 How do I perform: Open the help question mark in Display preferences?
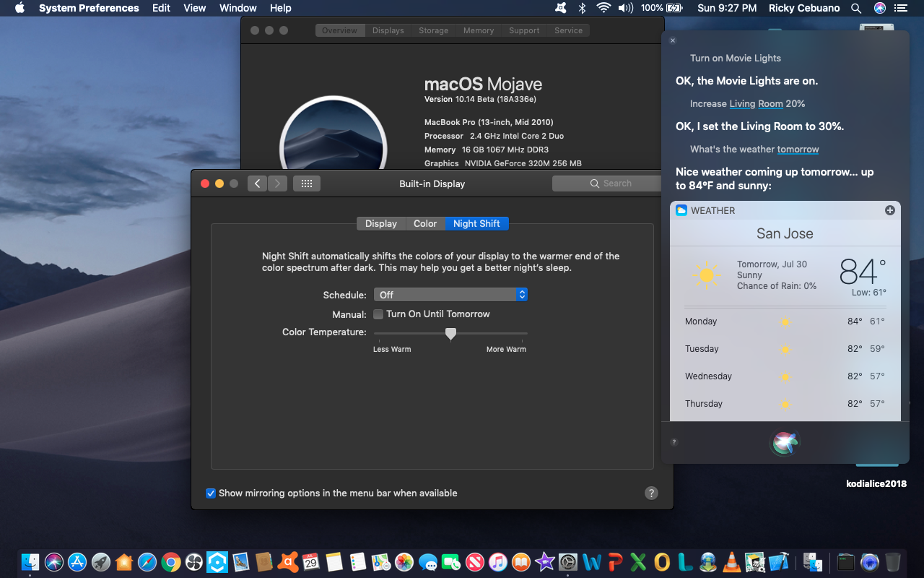[651, 493]
